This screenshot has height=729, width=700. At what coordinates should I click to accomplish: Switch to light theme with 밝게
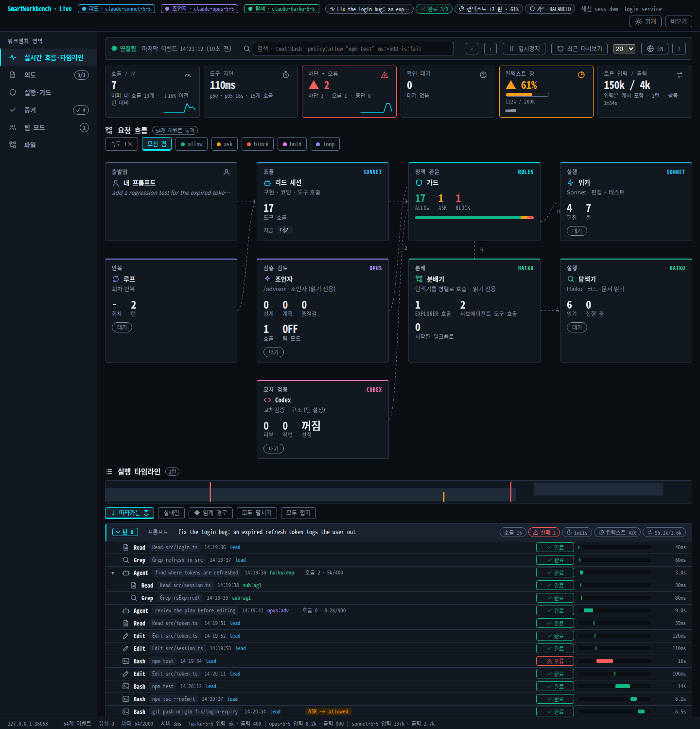pyautogui.click(x=646, y=21)
